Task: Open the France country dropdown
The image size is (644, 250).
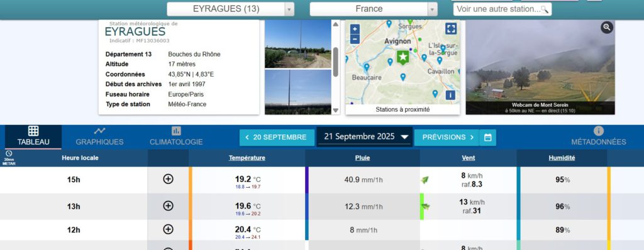Action: 374,9
